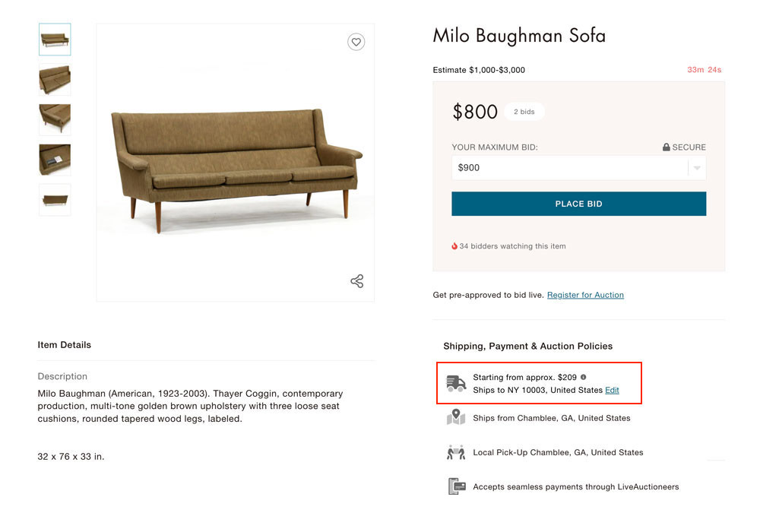Click the info icon beside the $209 estimate
The width and height of the screenshot is (760, 532).
pyautogui.click(x=584, y=377)
